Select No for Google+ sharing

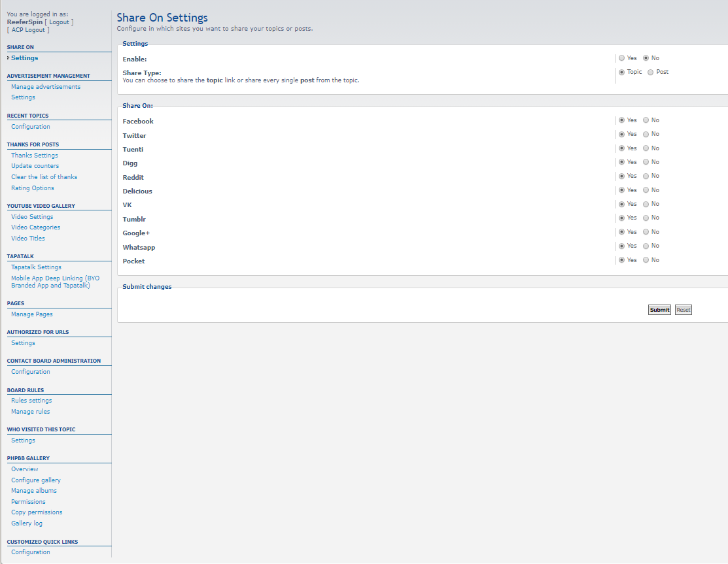click(x=646, y=232)
